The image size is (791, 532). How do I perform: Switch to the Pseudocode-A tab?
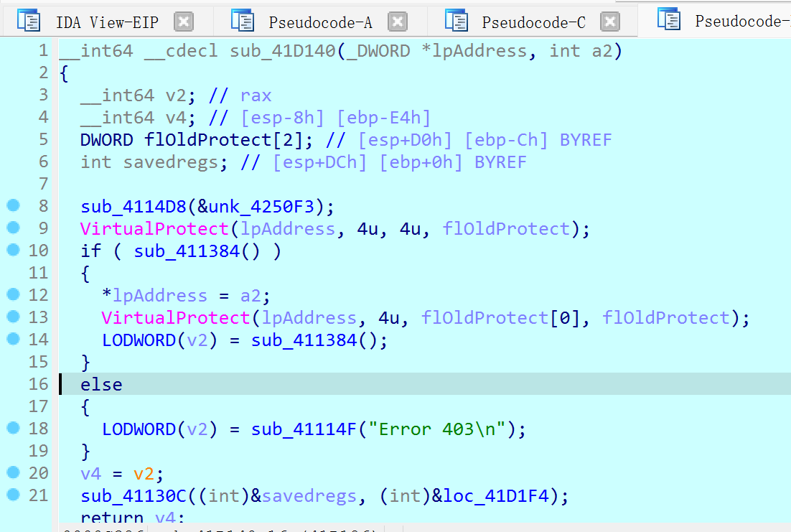tap(320, 22)
